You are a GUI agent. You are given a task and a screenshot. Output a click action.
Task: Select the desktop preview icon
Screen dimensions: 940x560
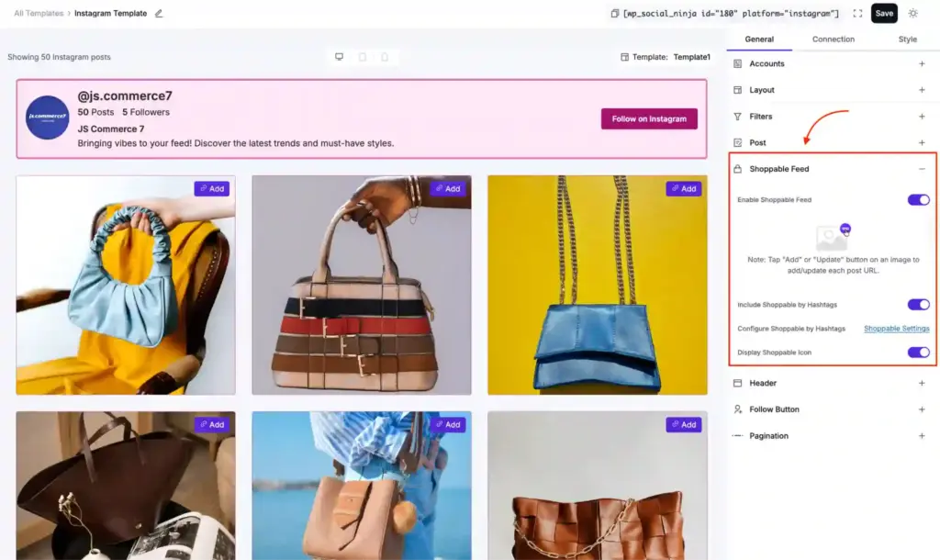tap(339, 57)
